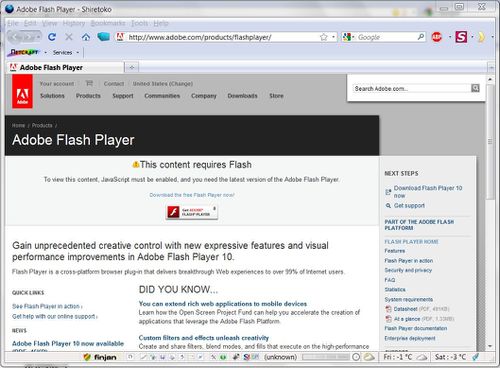Screen dimensions: 500x368
Task: Click the Your account link
Action: click(x=57, y=84)
